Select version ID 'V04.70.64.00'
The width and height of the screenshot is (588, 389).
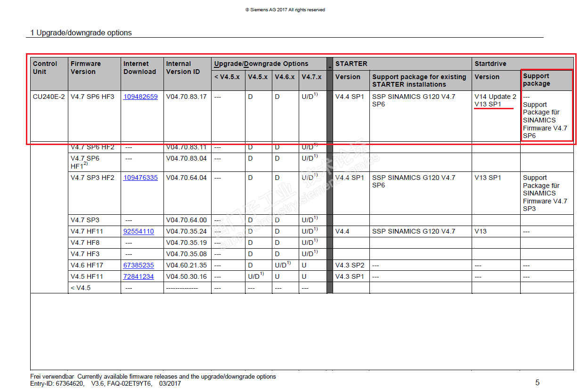point(187,220)
